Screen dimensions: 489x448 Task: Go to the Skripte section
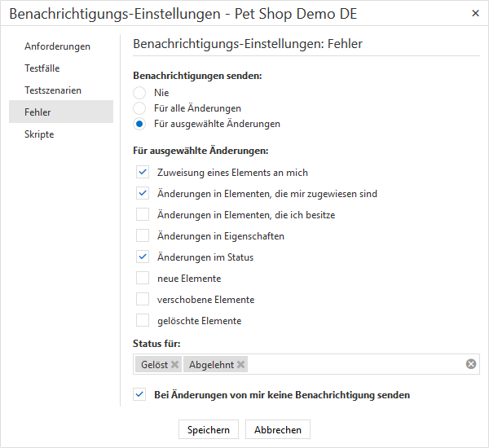coord(39,134)
